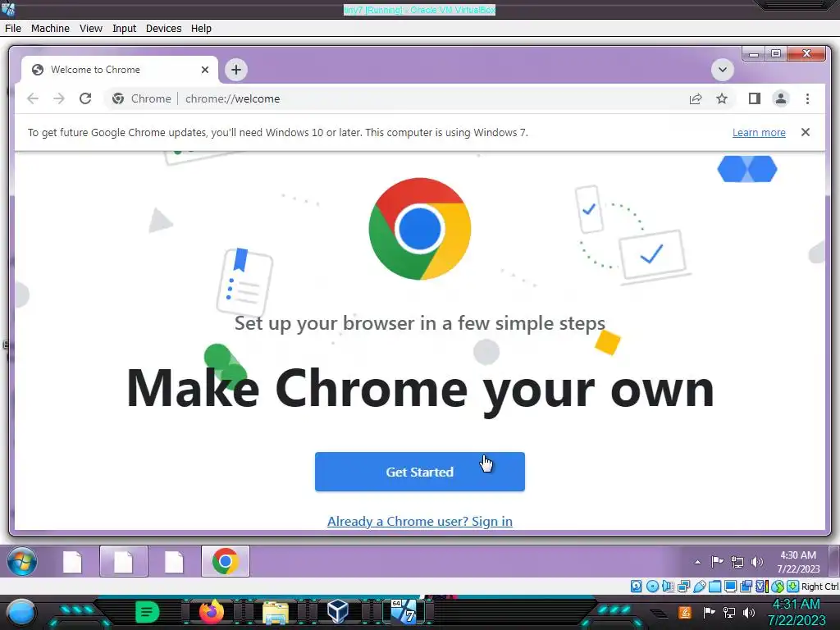This screenshot has height=630, width=840.
Task: Show hidden icons in guest tray
Action: [x=697, y=562]
